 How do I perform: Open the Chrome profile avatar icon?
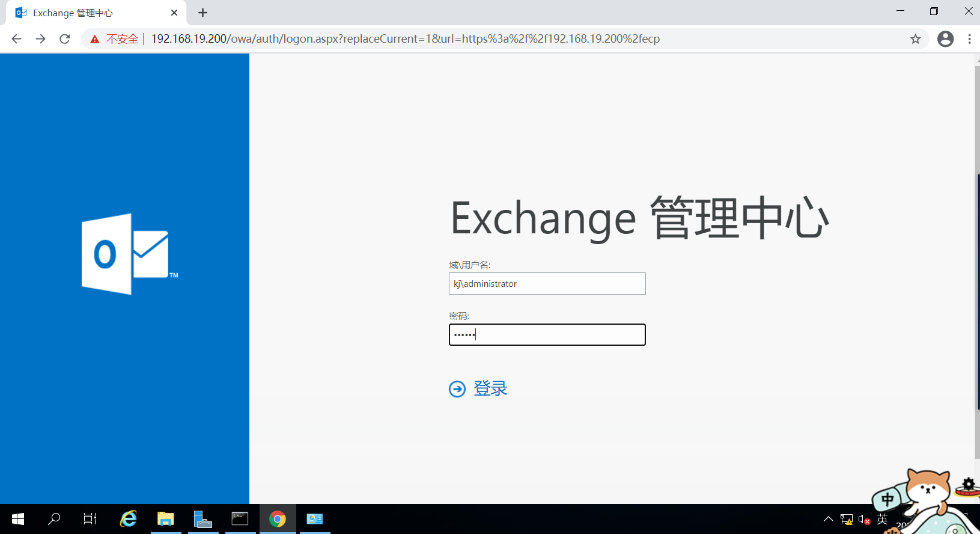945,39
